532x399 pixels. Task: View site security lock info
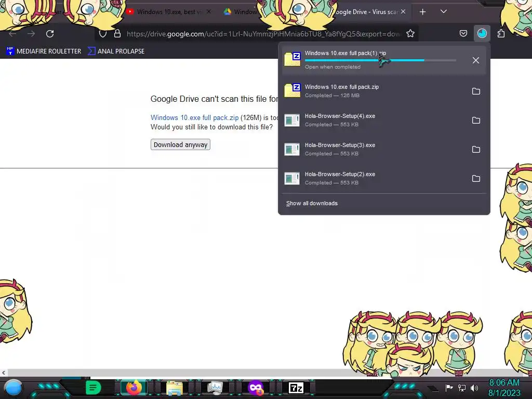tap(117, 34)
